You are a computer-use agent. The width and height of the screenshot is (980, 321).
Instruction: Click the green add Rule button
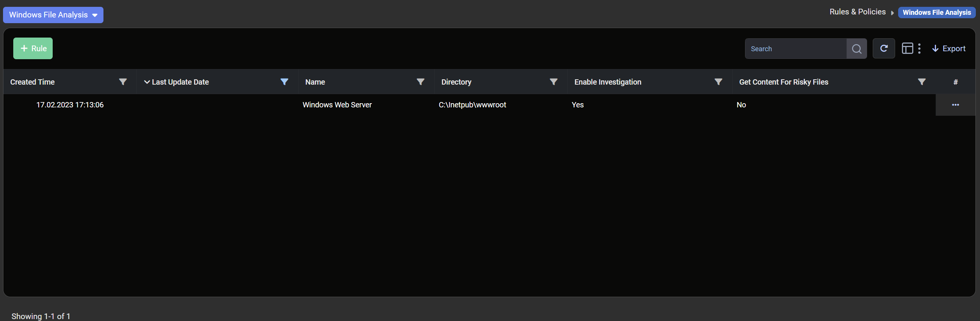tap(33, 48)
